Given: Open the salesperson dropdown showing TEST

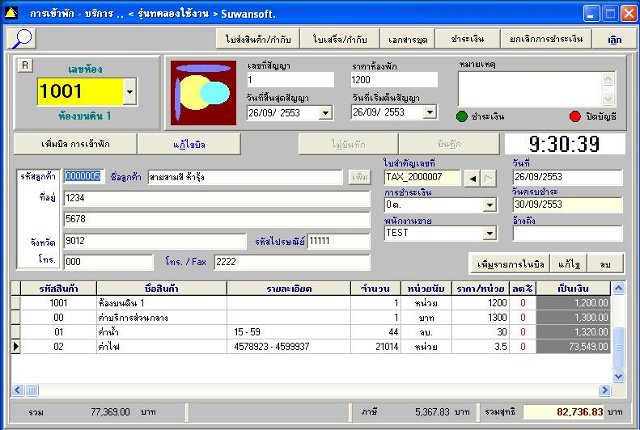Looking at the screenshot, I should click(489, 233).
